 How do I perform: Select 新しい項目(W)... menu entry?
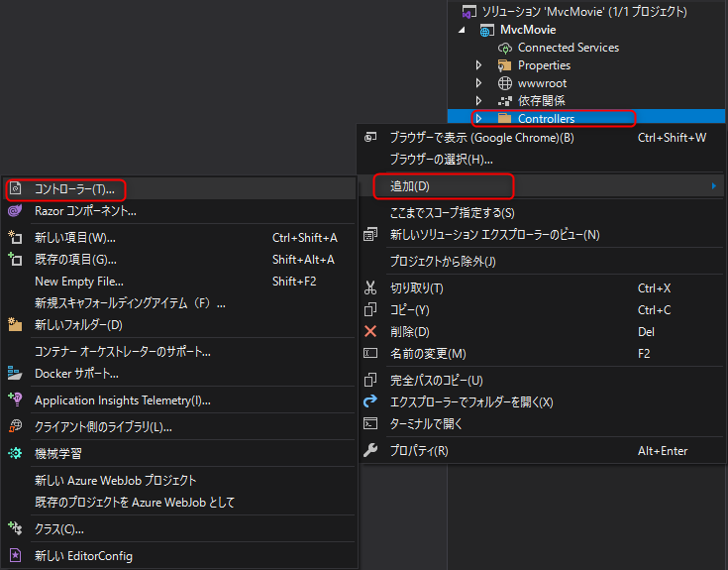coord(178,238)
